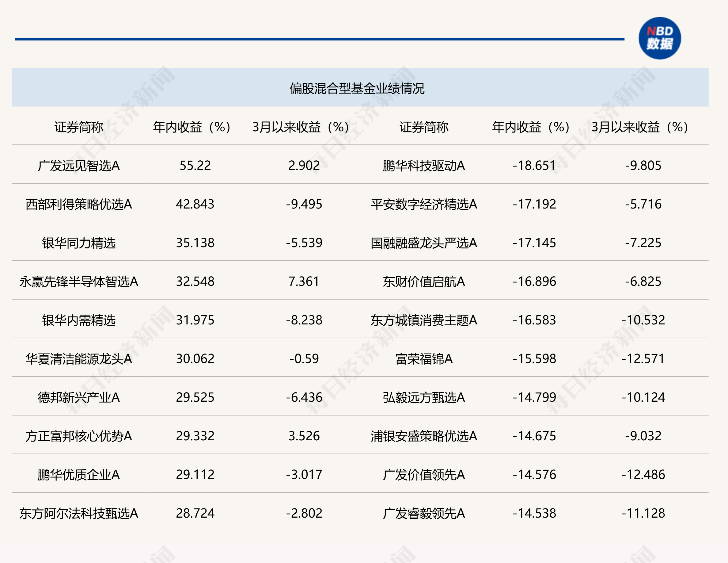Click the 平安数字经济精选A cell
This screenshot has width=728, height=563.
[x=424, y=205]
